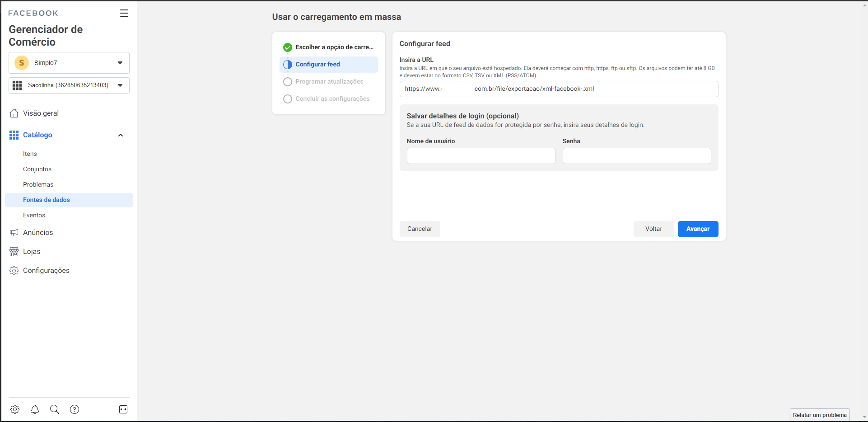Image resolution: width=868 pixels, height=422 pixels.
Task: Open notifications bell icon
Action: (x=35, y=409)
